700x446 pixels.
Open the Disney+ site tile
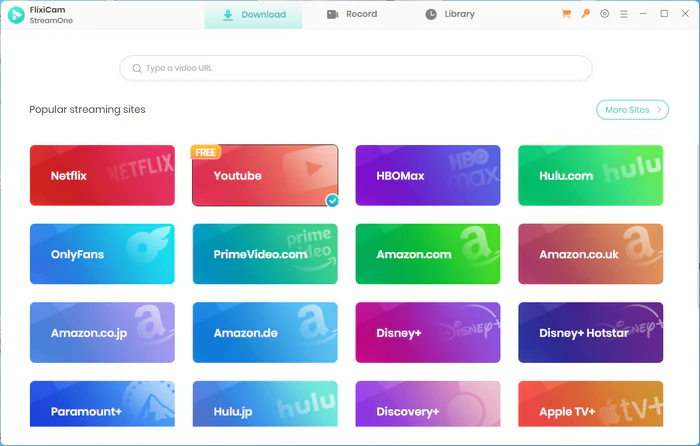click(427, 332)
